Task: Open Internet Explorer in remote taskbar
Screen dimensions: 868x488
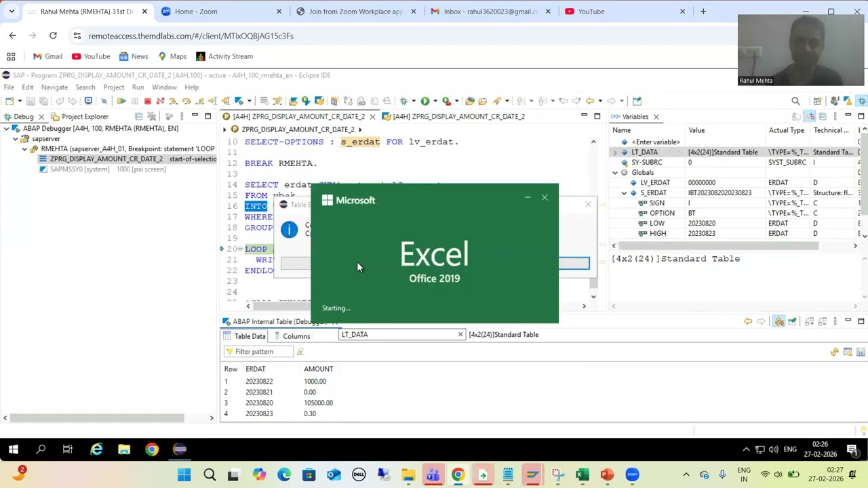Action: [96, 449]
